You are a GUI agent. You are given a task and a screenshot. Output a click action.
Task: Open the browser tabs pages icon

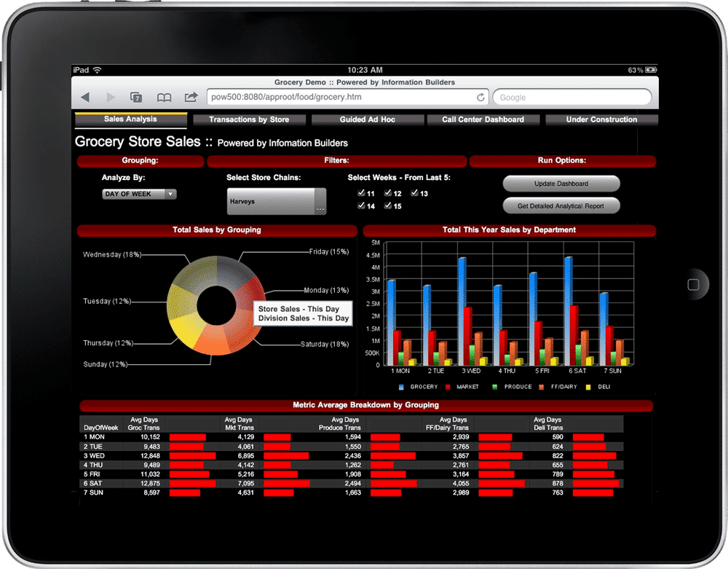[x=136, y=97]
